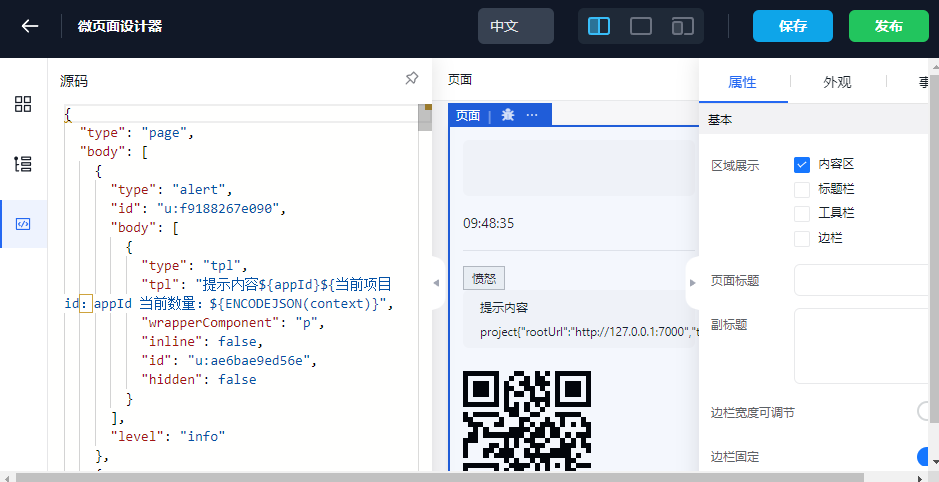
Task: Switch to split preview layout icon
Action: pos(599,26)
